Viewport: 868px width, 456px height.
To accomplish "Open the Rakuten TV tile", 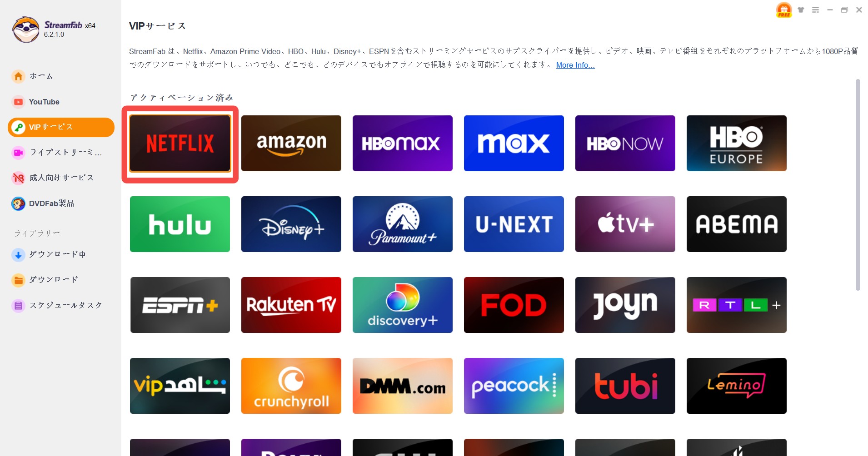I will pyautogui.click(x=291, y=305).
